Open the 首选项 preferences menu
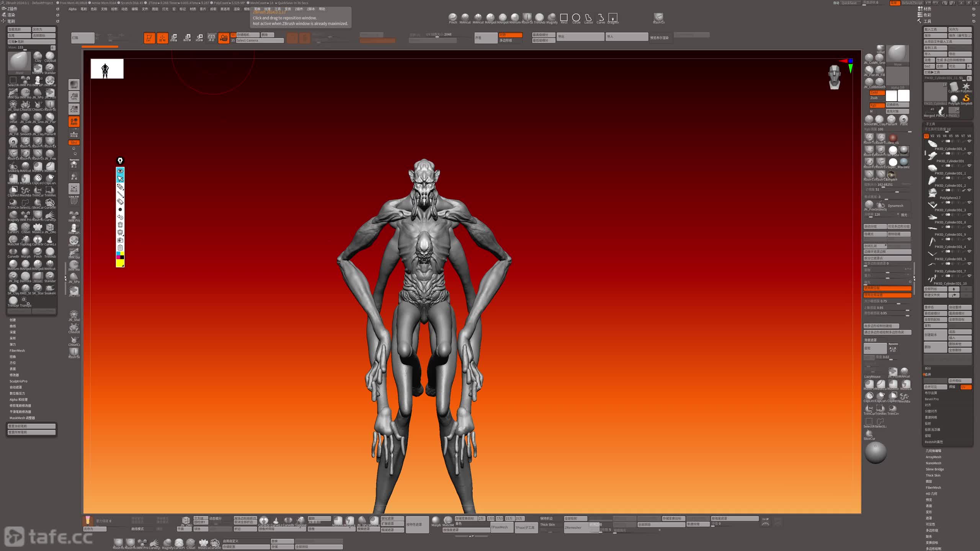This screenshot has height=551, width=980. pyautogui.click(x=225, y=9)
